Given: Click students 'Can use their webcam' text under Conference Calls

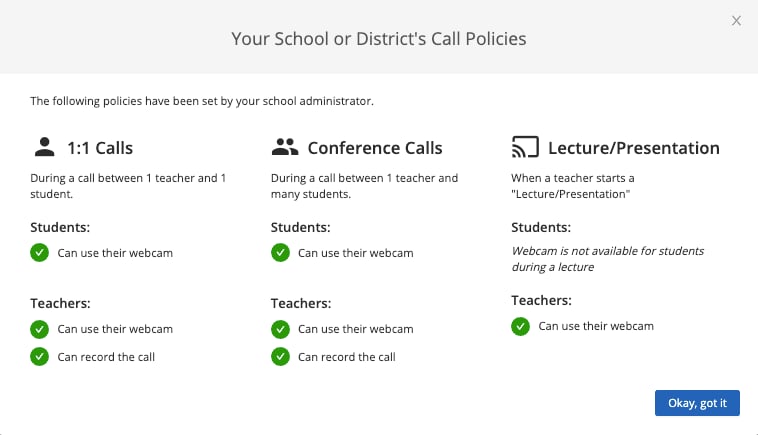Looking at the screenshot, I should pos(356,253).
